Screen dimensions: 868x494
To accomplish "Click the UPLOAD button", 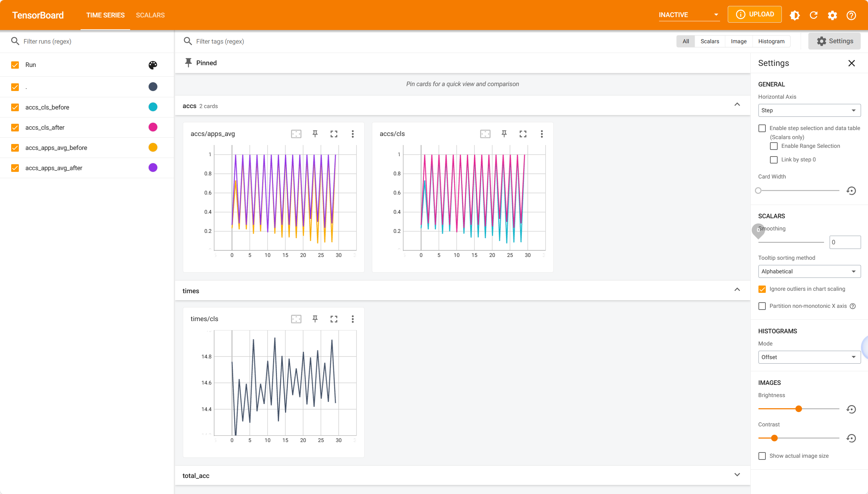I will (754, 14).
